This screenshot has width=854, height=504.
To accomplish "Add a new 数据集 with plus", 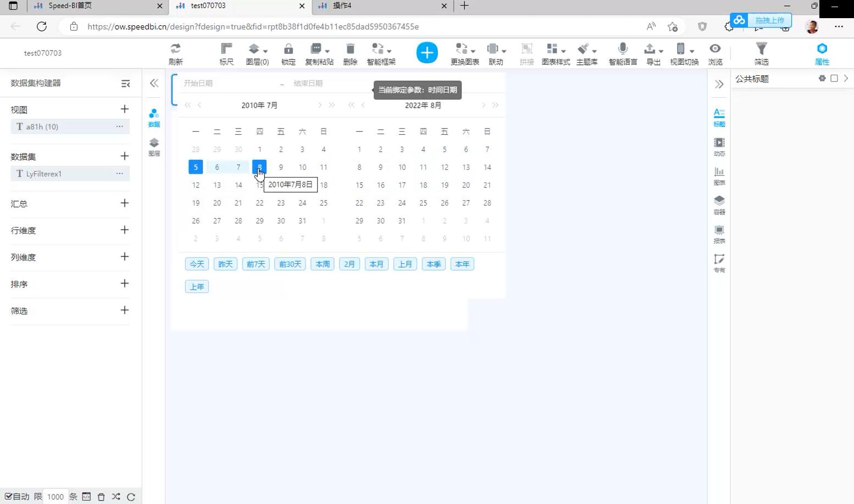I will (x=125, y=156).
